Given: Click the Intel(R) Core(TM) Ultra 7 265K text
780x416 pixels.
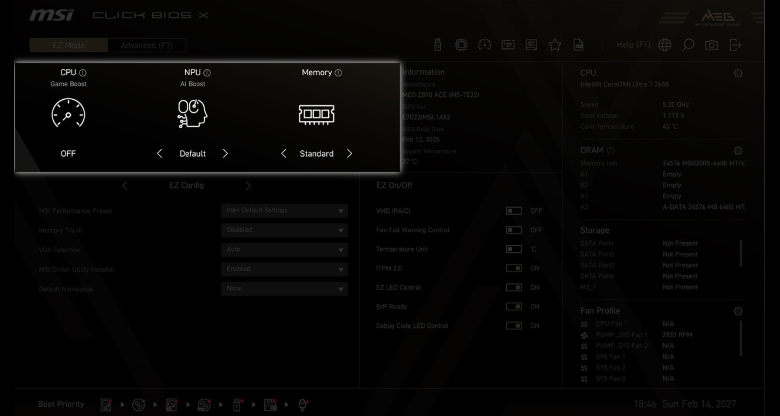Looking at the screenshot, I should click(x=625, y=85).
